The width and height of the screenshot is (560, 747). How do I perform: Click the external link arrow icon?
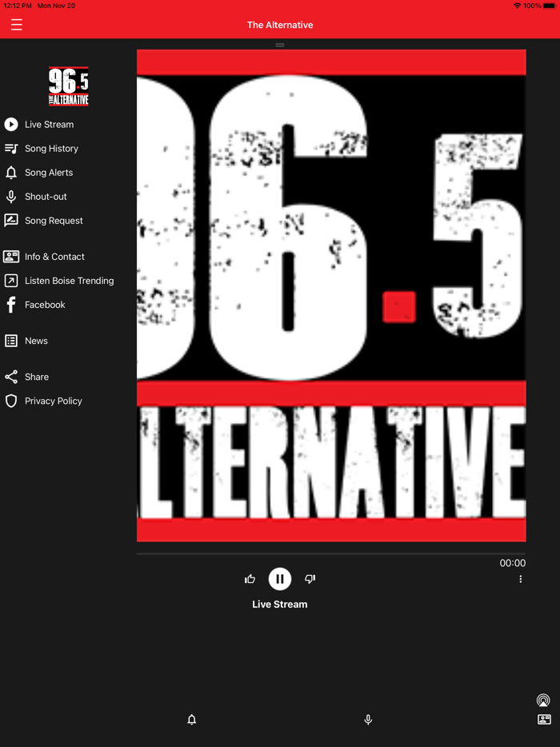coord(11,281)
